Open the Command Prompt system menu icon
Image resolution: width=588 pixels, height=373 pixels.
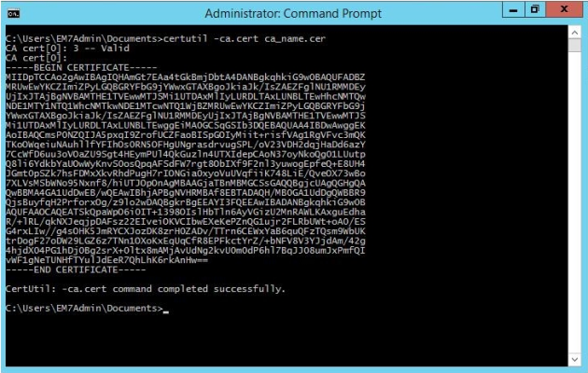point(13,13)
